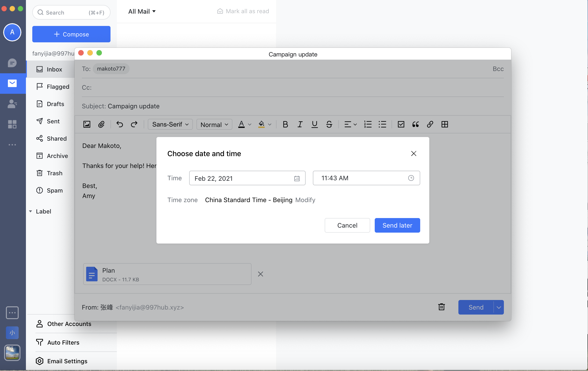This screenshot has width=588, height=371.
Task: Open the calendar picker for the date field
Action: click(x=297, y=178)
